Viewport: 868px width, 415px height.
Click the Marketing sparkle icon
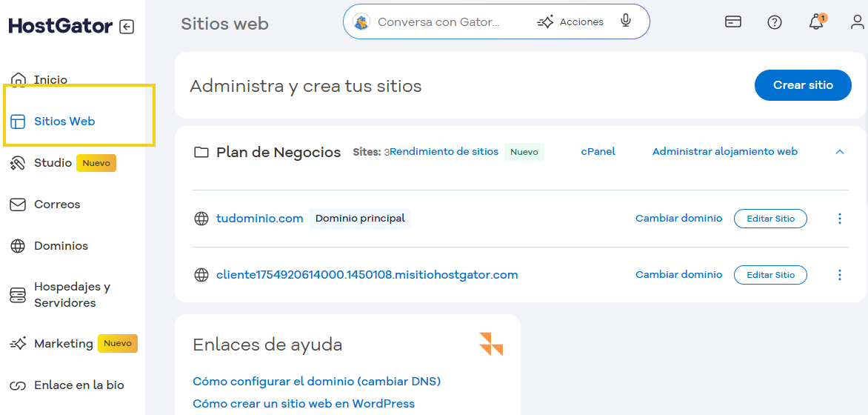pos(19,344)
